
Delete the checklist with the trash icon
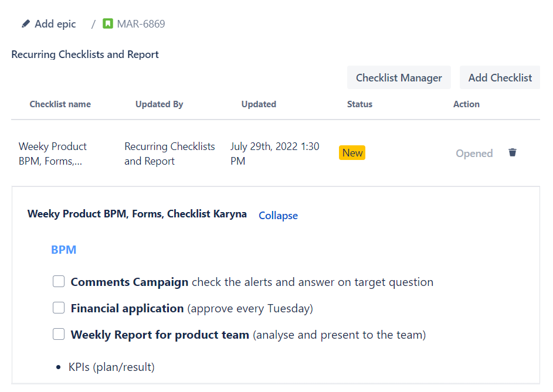[x=513, y=153]
